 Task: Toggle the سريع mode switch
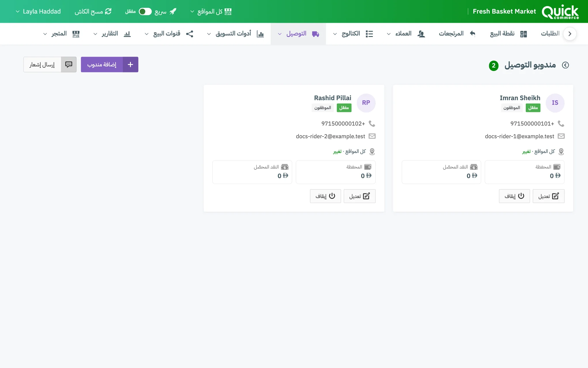click(x=145, y=11)
